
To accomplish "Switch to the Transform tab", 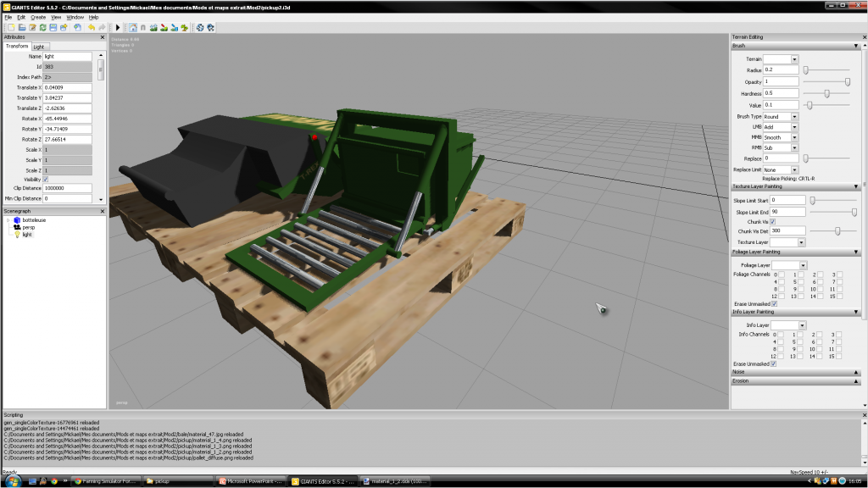I will point(17,46).
